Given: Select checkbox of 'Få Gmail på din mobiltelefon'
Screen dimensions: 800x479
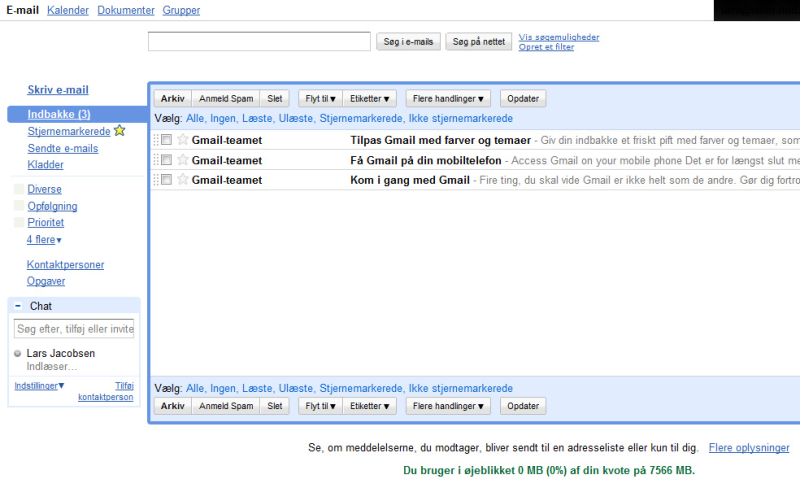Looking at the screenshot, I should (167, 160).
